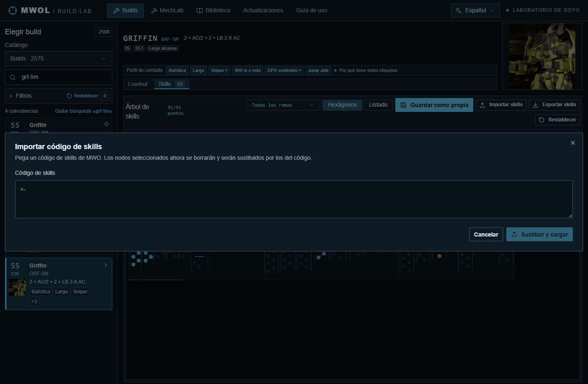Screen dimensions: 588x384
Task: Switch to the Skills 91 tab
Action: tap(171, 84)
